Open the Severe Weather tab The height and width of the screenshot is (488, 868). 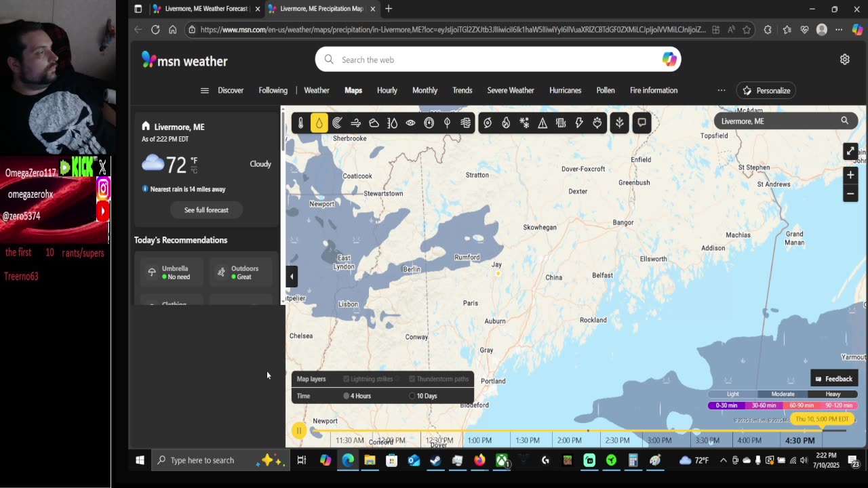click(511, 90)
